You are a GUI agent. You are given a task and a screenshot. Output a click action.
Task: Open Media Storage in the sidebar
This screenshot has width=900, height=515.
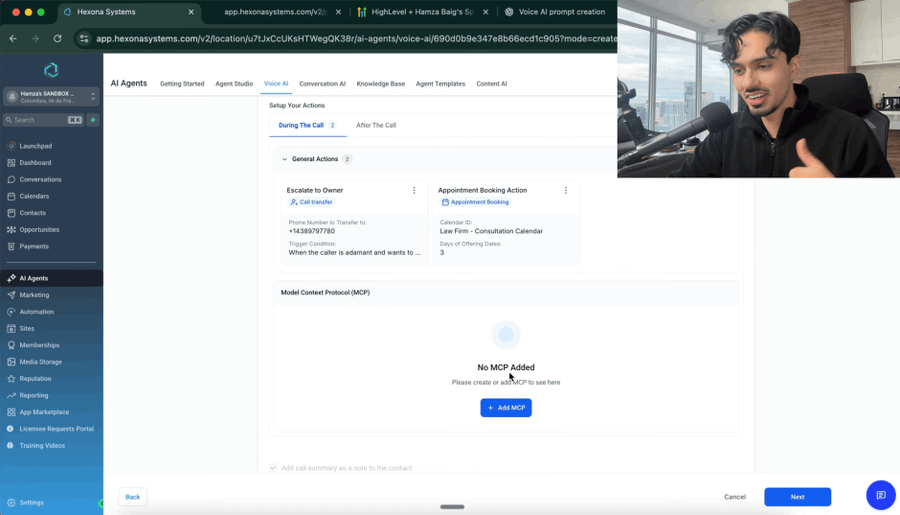pyautogui.click(x=40, y=362)
